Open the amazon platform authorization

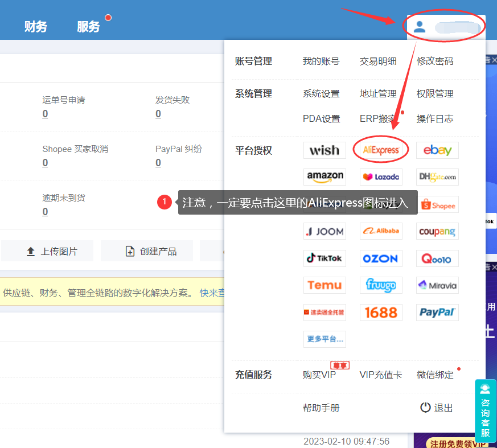coord(325,177)
